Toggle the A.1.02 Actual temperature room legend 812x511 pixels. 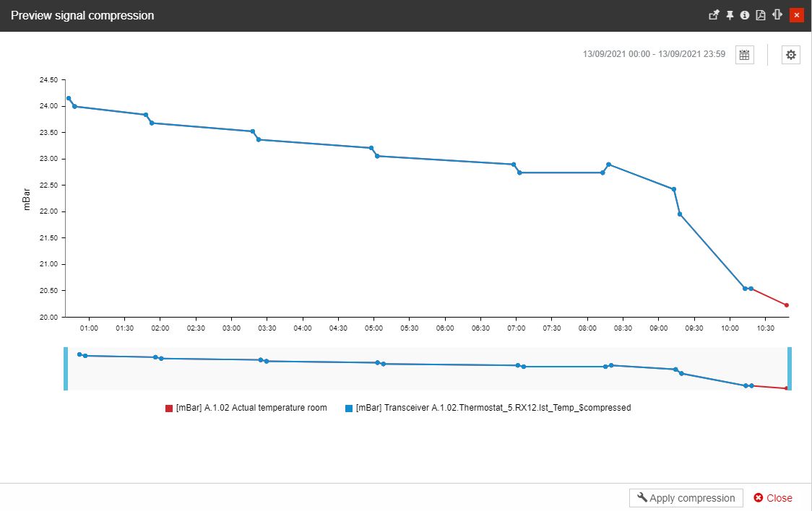pos(251,408)
